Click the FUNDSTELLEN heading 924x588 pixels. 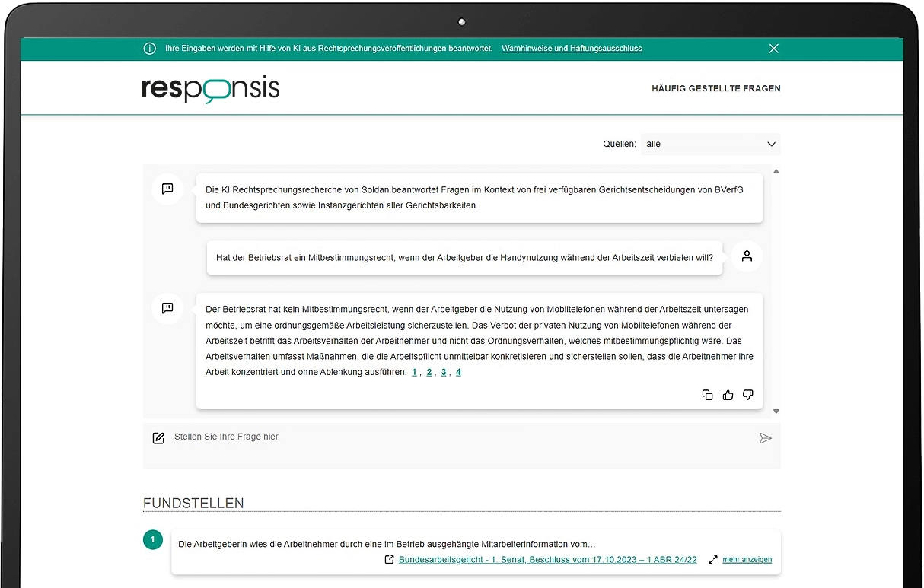click(x=193, y=504)
